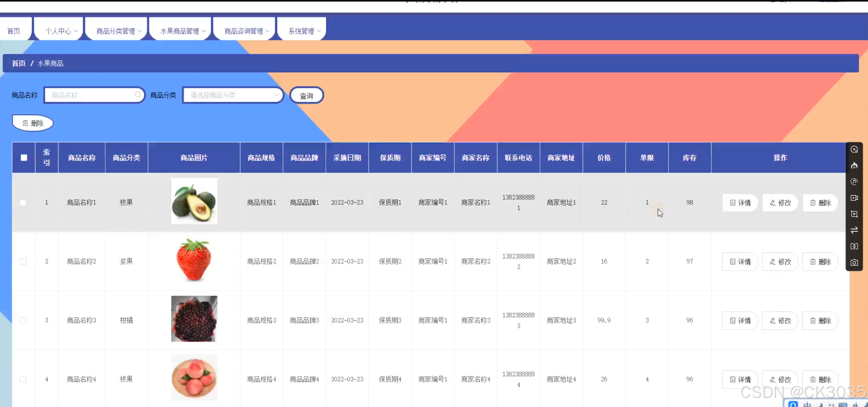Screen dimensions: 868x407
Task: Click the flame disc burn icon
Action: click(854, 166)
